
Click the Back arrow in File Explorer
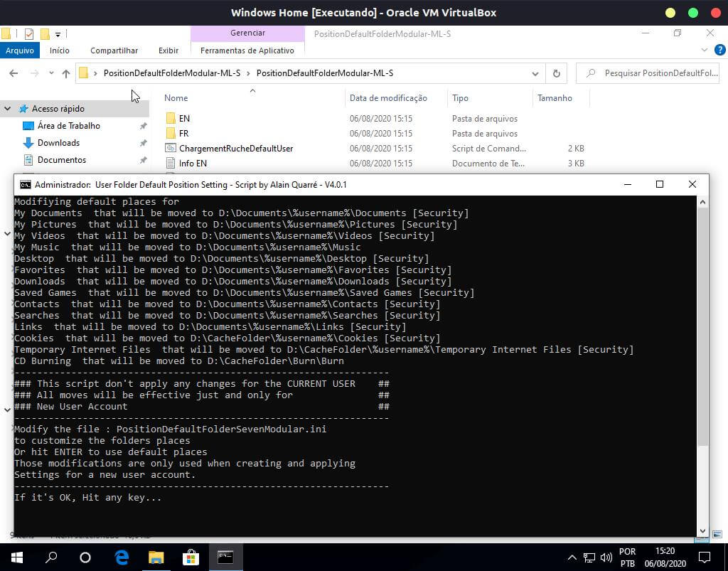[x=14, y=73]
